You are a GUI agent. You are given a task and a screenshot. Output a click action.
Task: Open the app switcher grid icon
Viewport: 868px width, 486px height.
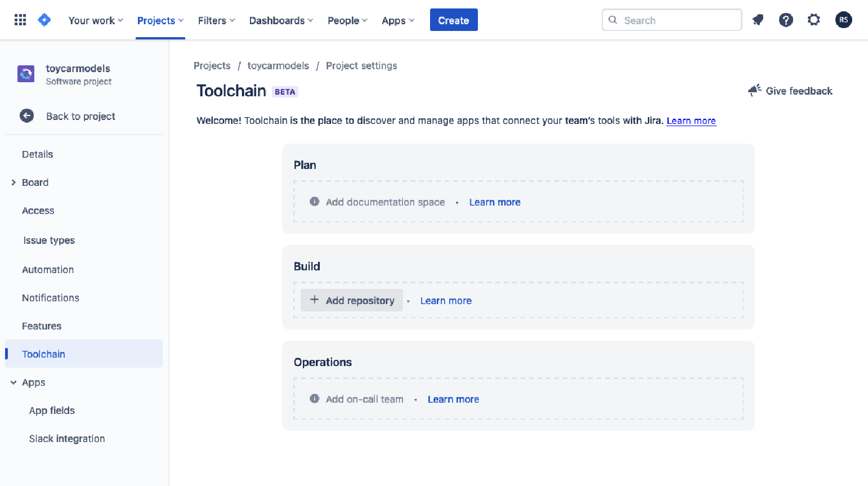pos(20,20)
